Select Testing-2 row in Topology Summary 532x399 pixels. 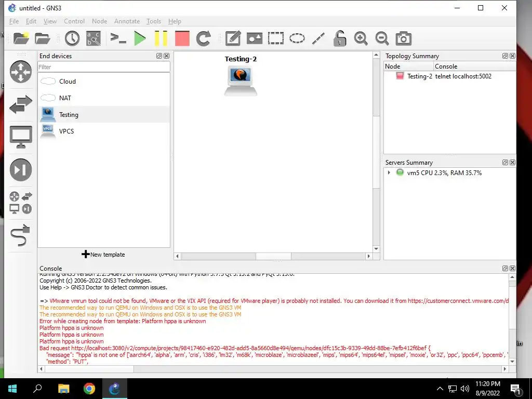pyautogui.click(x=449, y=76)
